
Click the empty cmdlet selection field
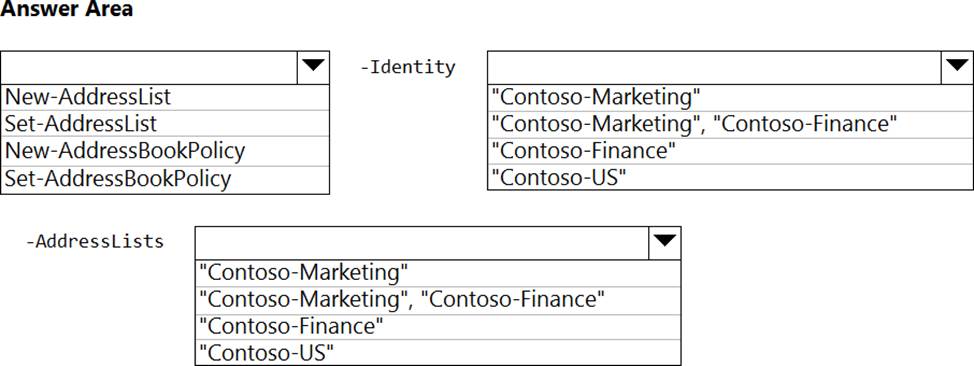point(149,67)
